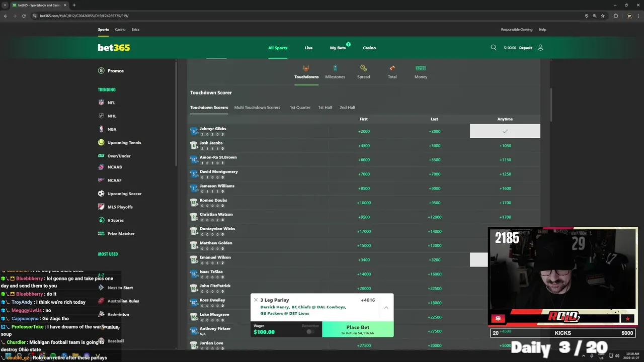Click the Touchdown Scorer section header
Image resolution: width=644 pixels, height=362 pixels.
point(211,93)
